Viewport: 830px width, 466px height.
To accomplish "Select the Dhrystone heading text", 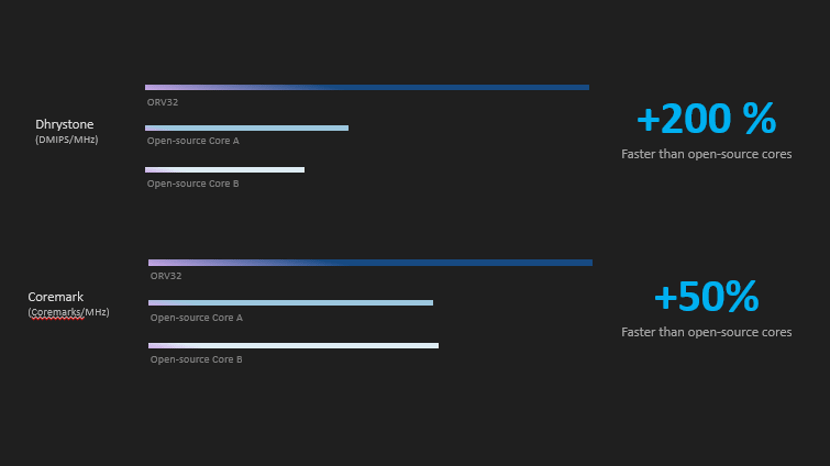I will (x=65, y=125).
